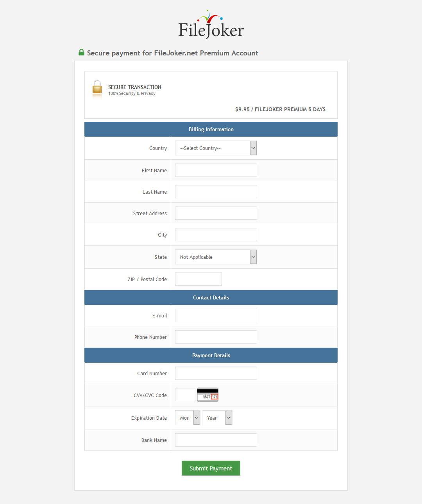Click the "SECURE TRANSACTION" heading text

(x=135, y=87)
